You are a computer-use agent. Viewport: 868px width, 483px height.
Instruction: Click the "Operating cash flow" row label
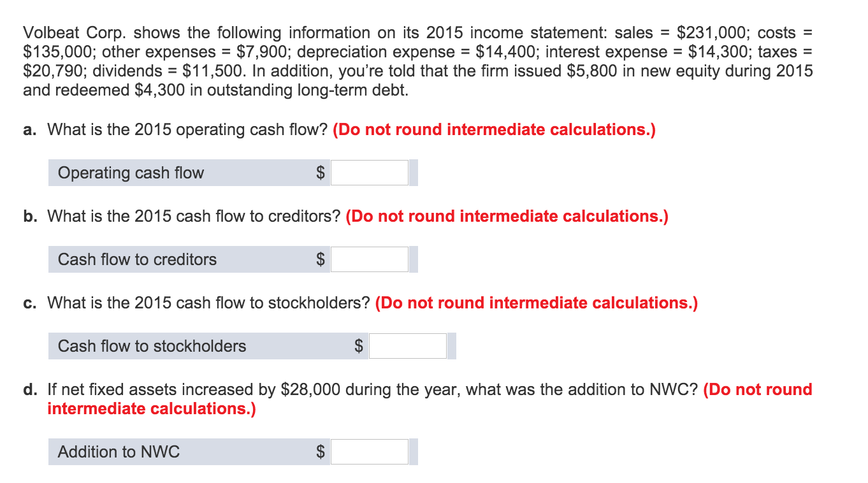pos(131,173)
